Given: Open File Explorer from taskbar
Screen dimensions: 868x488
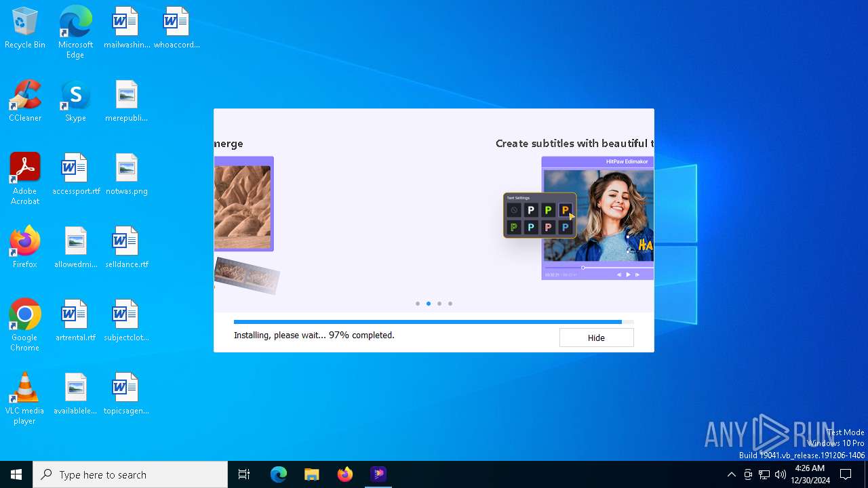Looking at the screenshot, I should [312, 474].
